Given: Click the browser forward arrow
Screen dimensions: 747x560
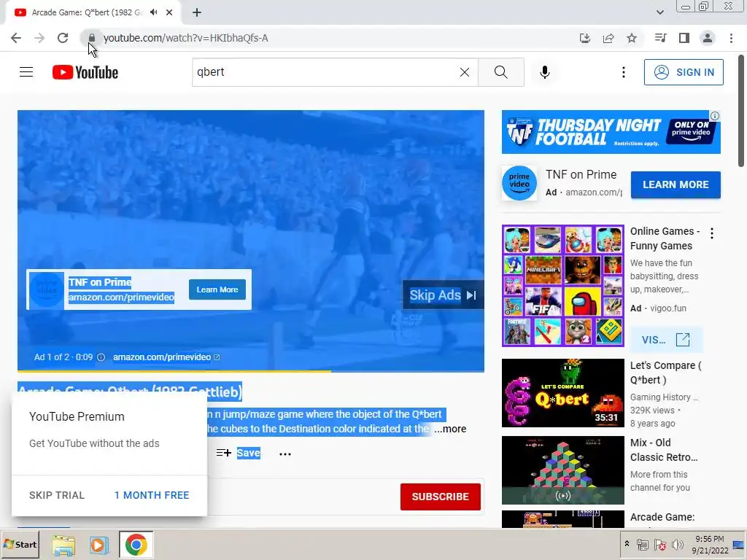Looking at the screenshot, I should point(39,38).
